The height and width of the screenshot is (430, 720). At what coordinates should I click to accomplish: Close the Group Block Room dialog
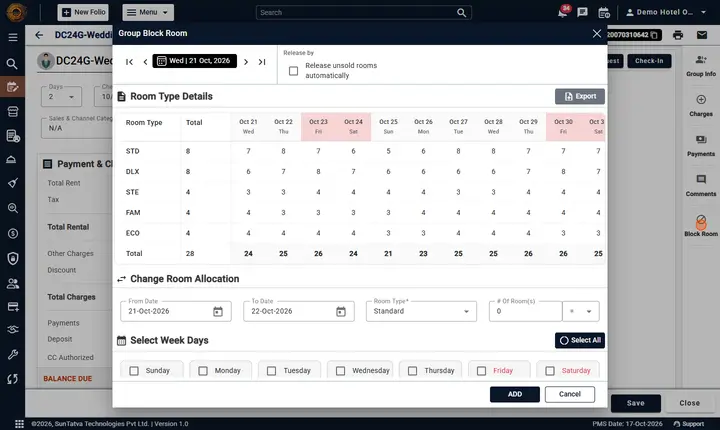pyautogui.click(x=596, y=34)
